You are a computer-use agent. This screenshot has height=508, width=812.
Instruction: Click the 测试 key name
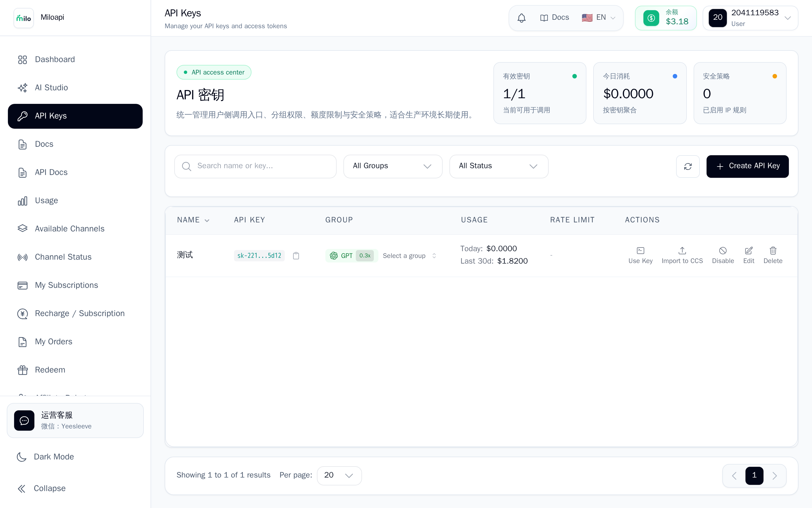point(185,255)
